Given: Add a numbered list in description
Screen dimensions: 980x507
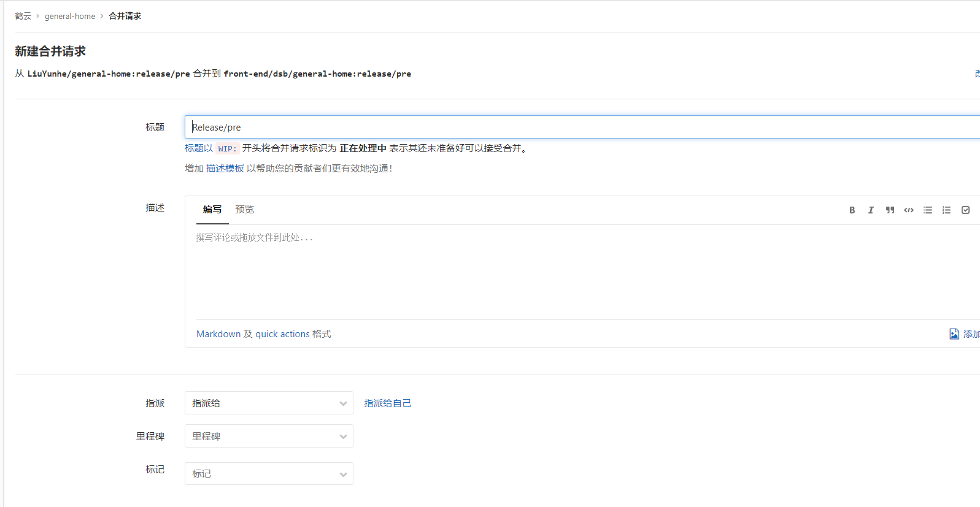Looking at the screenshot, I should [947, 210].
